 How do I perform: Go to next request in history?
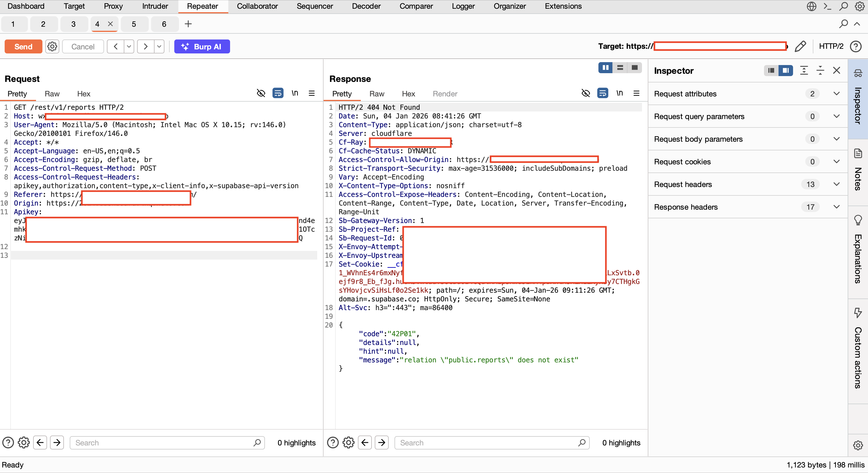(x=146, y=46)
